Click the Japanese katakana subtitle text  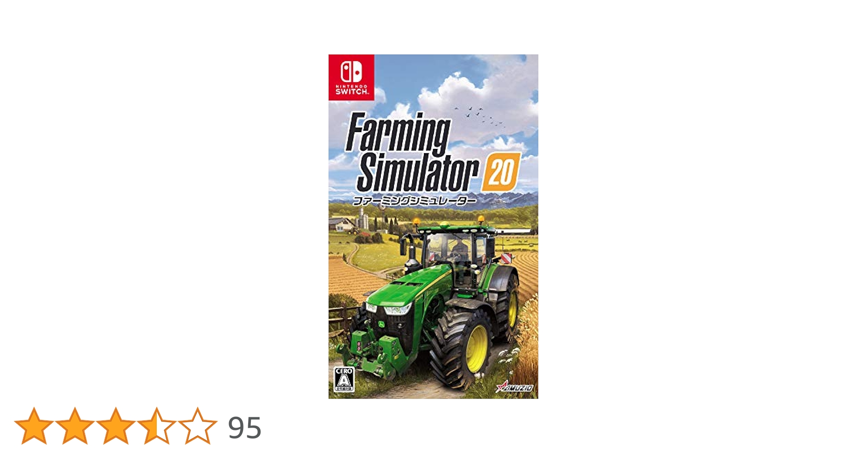pos(414,200)
